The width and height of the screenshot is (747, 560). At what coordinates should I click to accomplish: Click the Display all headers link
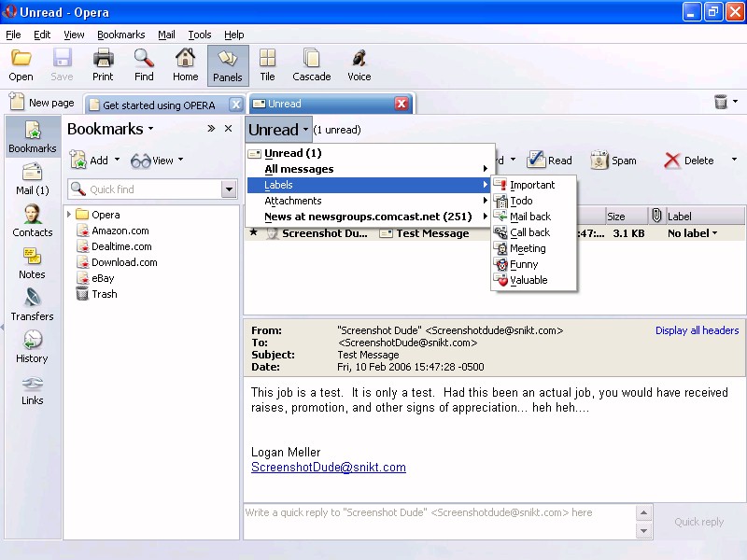[697, 330]
